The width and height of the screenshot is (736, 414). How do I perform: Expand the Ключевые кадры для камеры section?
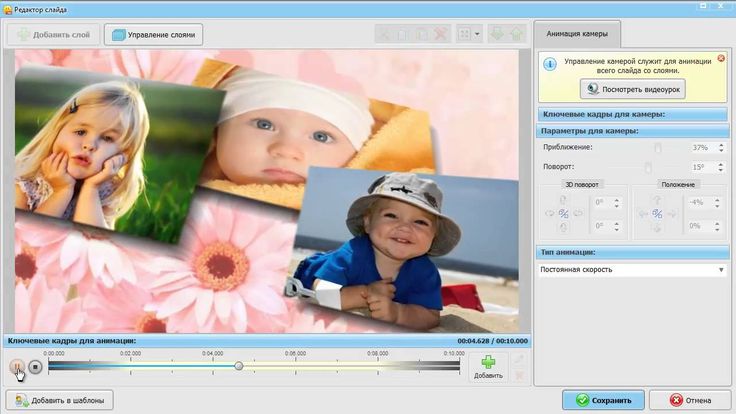coord(632,115)
